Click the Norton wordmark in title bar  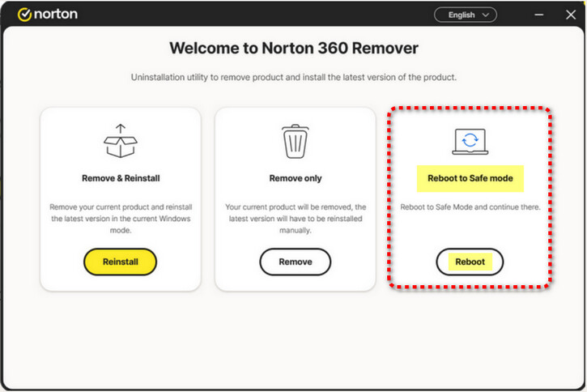pos(56,15)
